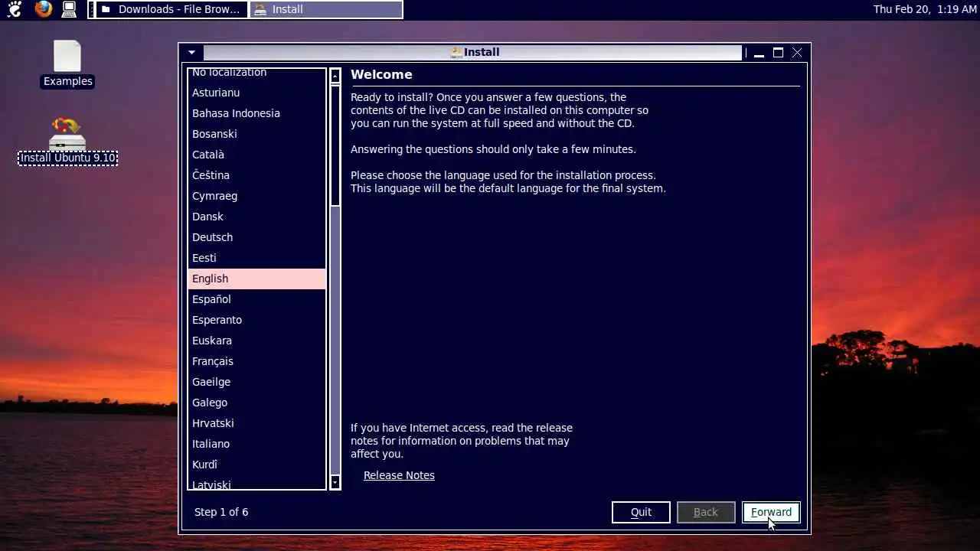This screenshot has height=551, width=980.
Task: Maximize the Install window
Action: coord(778,53)
